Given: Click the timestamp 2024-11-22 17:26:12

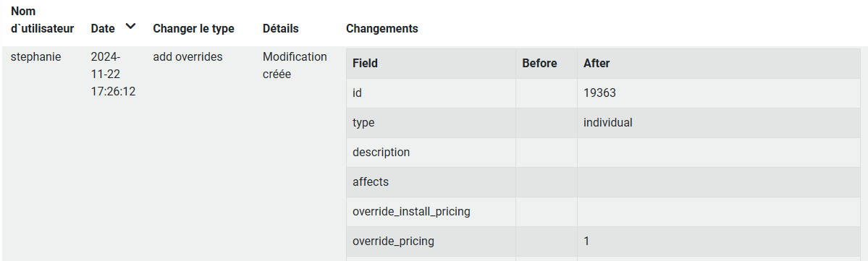Looking at the screenshot, I should click(x=113, y=74).
